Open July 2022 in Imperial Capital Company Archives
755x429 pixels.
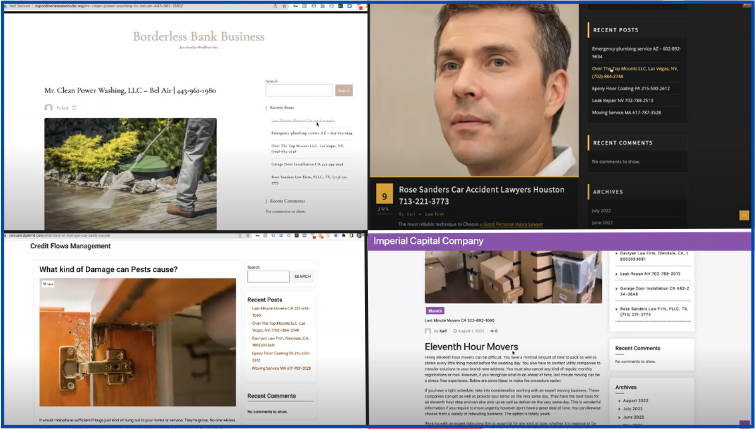(633, 409)
